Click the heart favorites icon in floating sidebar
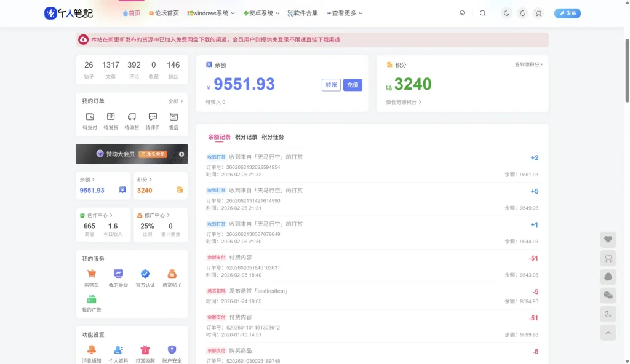The image size is (630, 364). [x=608, y=240]
